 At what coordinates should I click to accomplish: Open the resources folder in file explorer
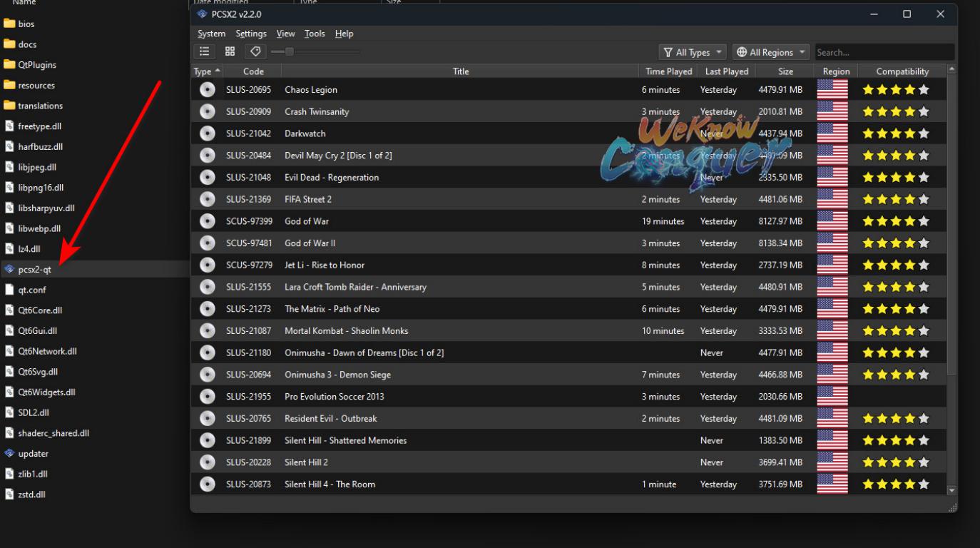click(29, 86)
